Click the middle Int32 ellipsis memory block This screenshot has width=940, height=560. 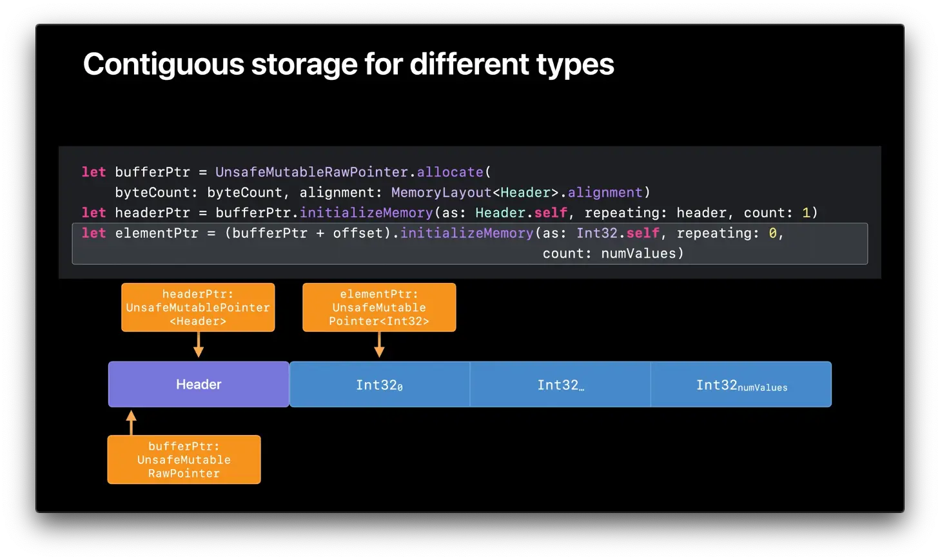tap(560, 384)
